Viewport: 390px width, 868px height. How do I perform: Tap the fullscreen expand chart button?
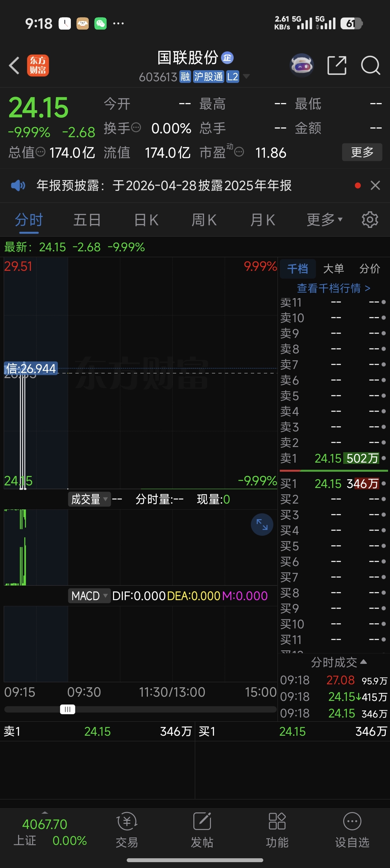click(x=262, y=525)
